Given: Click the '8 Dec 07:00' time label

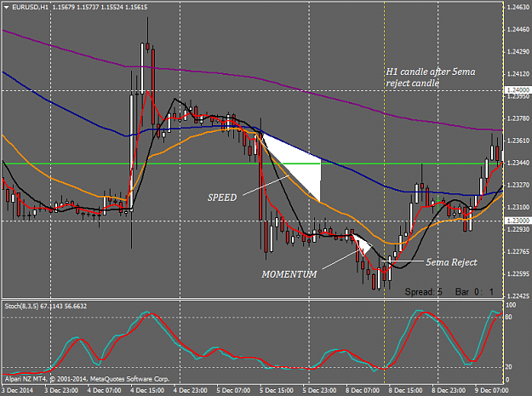Looking at the screenshot, I should (363, 390).
